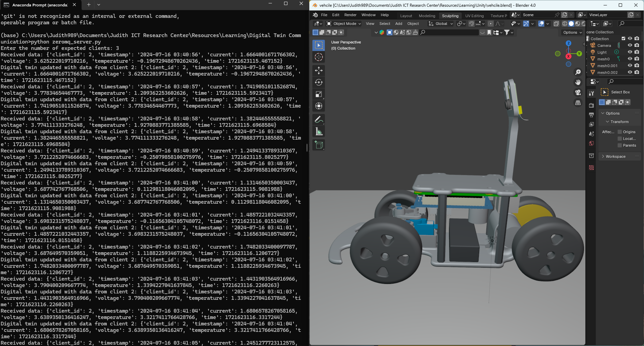Select the Add Cube tool
The image size is (644, 346).
coord(319,145)
